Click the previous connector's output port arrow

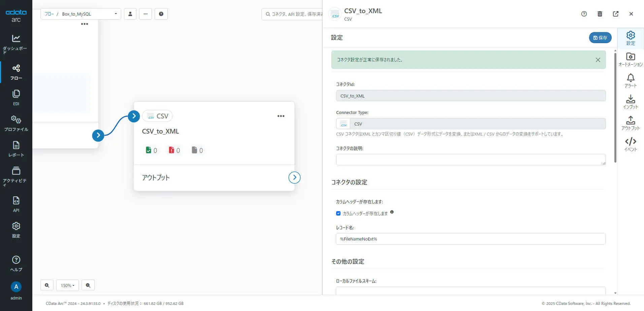(98, 135)
